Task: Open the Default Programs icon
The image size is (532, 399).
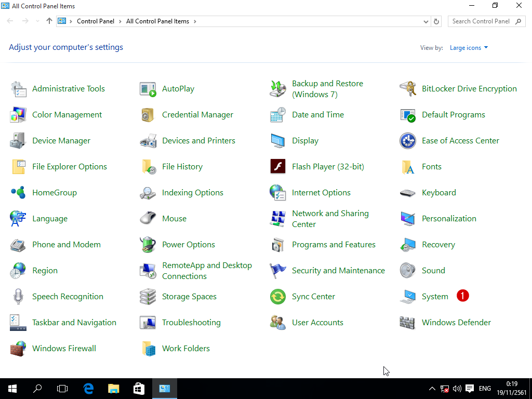Action: [x=408, y=115]
